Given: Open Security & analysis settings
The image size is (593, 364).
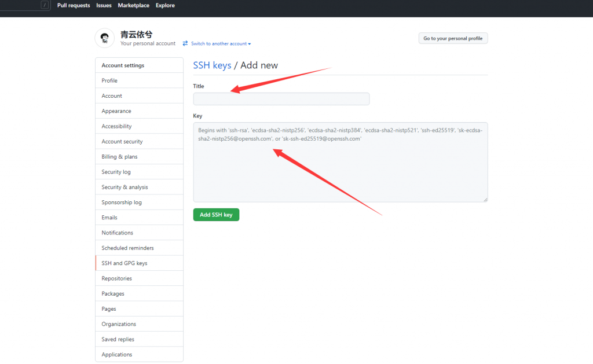Looking at the screenshot, I should pyautogui.click(x=139, y=187).
